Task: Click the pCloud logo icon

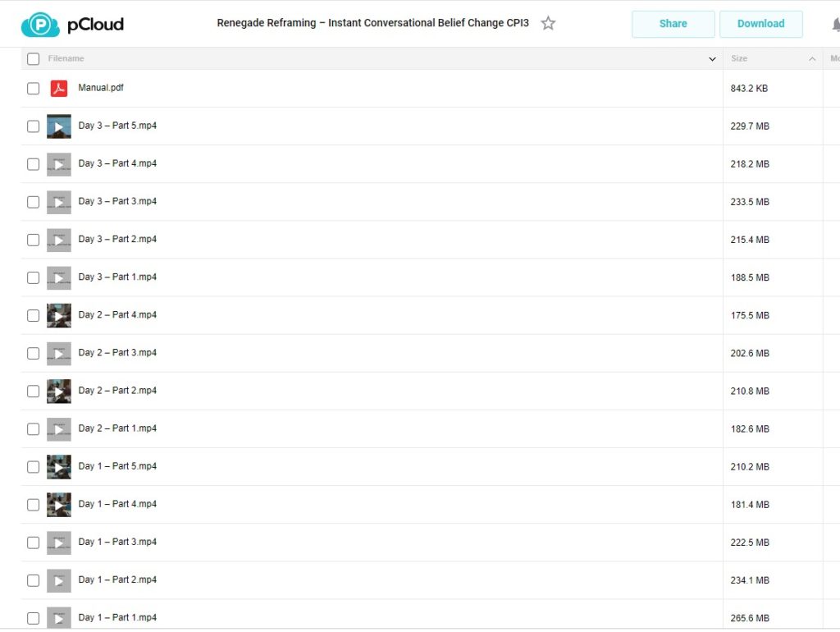Action: (x=39, y=24)
